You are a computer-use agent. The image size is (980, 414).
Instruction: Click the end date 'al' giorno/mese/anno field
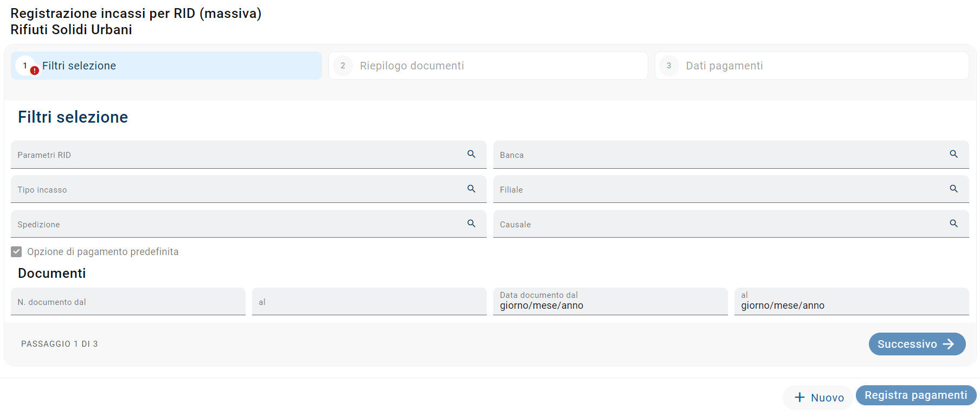click(x=851, y=305)
